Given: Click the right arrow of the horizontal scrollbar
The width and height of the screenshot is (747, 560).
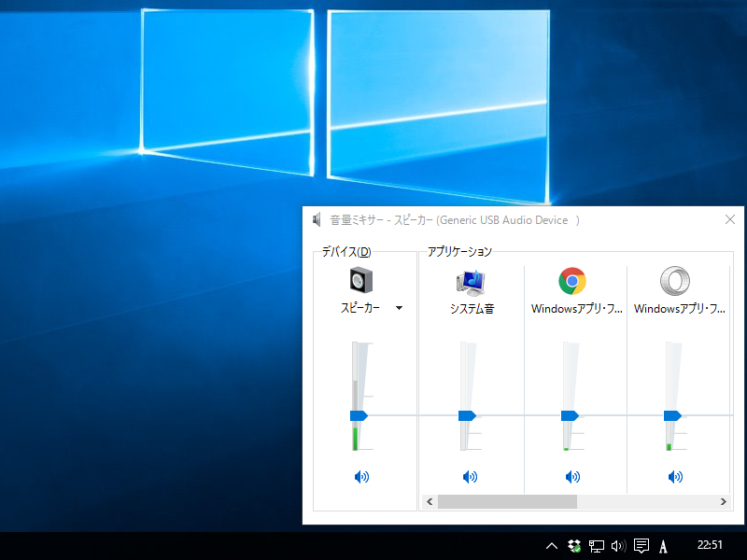Looking at the screenshot, I should pos(725,501).
